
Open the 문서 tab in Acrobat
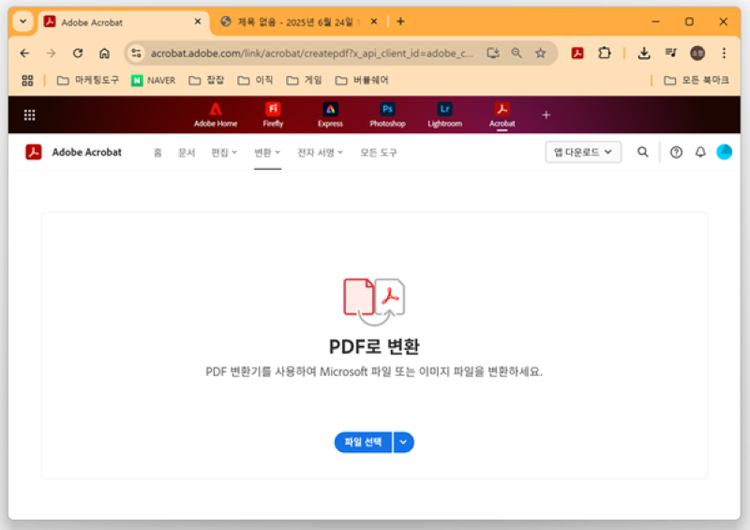point(187,153)
